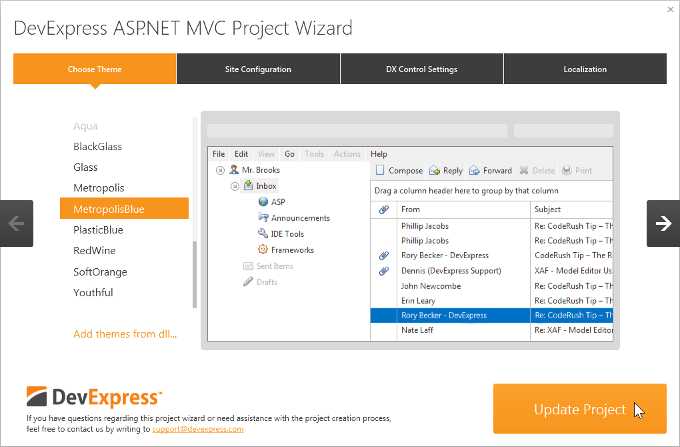680x447 pixels.
Task: Click the support email link
Action: coord(198,429)
